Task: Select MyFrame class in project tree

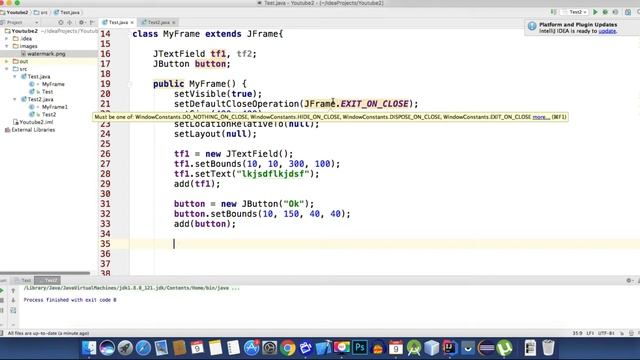Action: [53, 84]
